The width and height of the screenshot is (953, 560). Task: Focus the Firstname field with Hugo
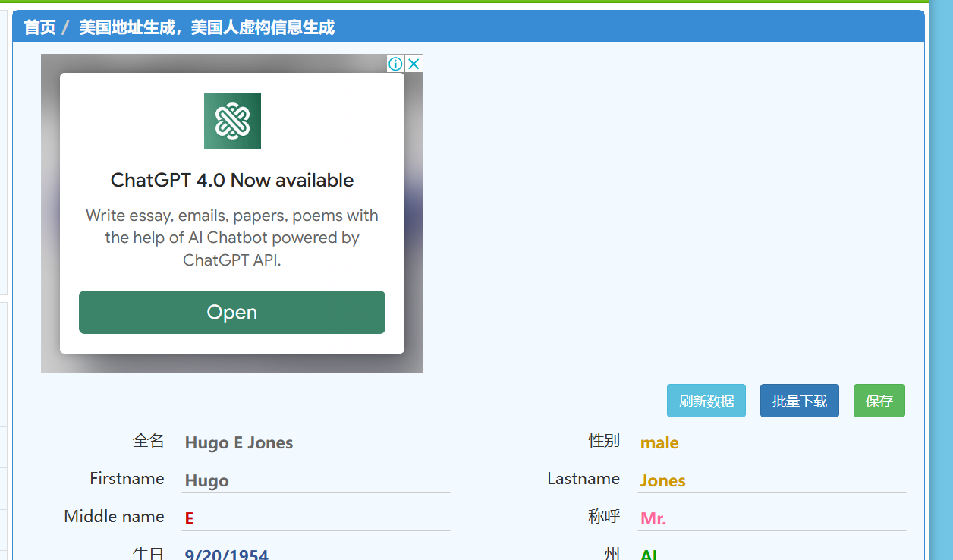pos(316,480)
